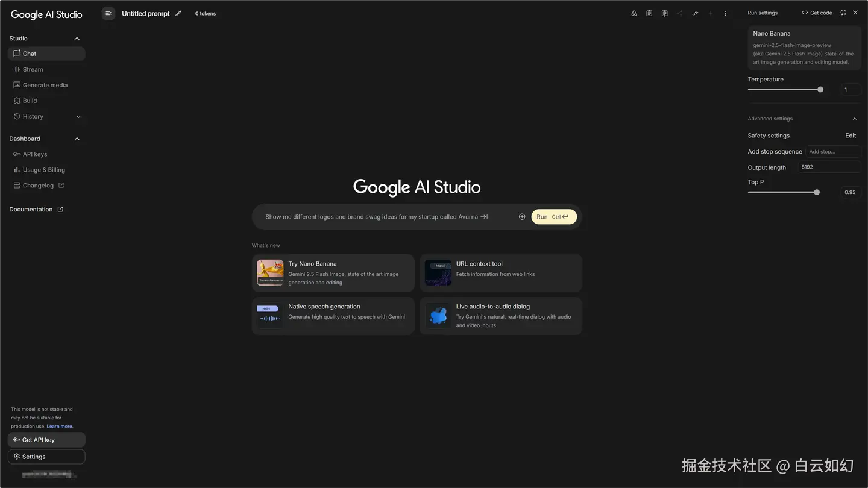Click the Settings gear icon at the bottom left
Viewport: 868px width, 488px height.
[17, 457]
